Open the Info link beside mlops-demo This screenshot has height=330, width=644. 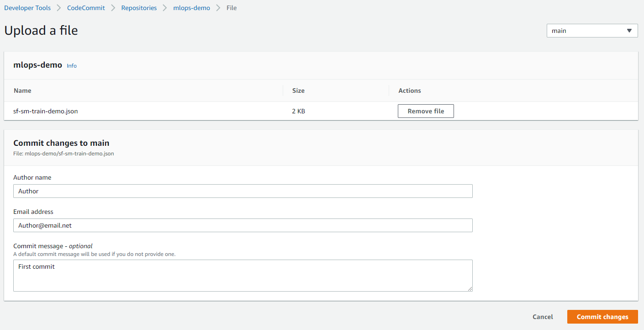(72, 66)
